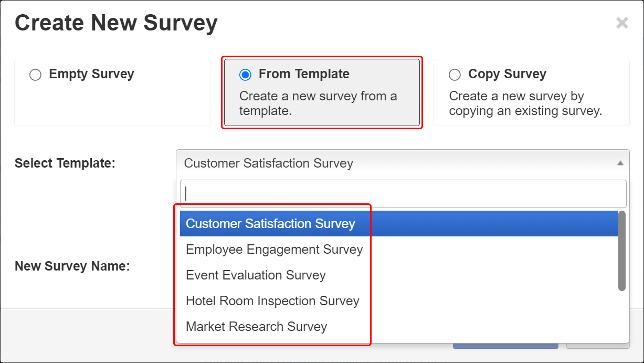The width and height of the screenshot is (644, 363).
Task: Click the 'Empty Survey' option label
Action: point(91,74)
